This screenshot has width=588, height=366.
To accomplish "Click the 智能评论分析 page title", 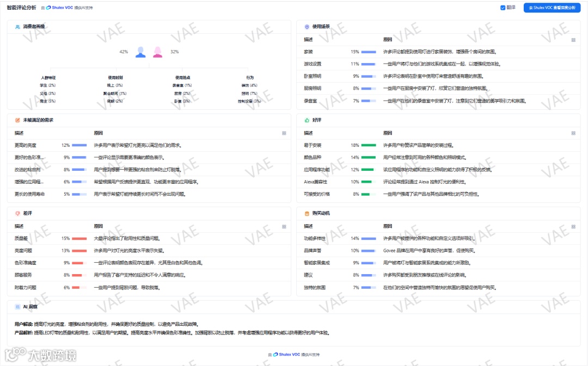I will (21, 8).
